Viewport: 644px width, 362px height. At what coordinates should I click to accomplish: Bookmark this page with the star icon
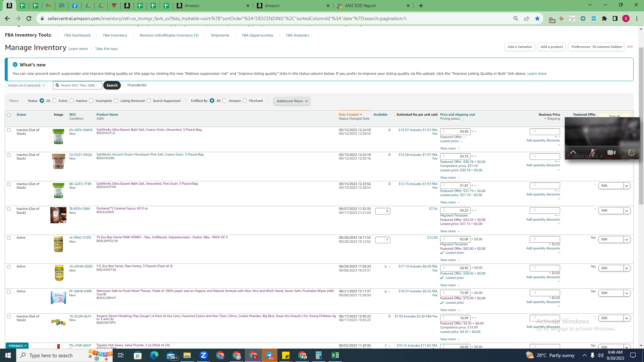click(537, 18)
